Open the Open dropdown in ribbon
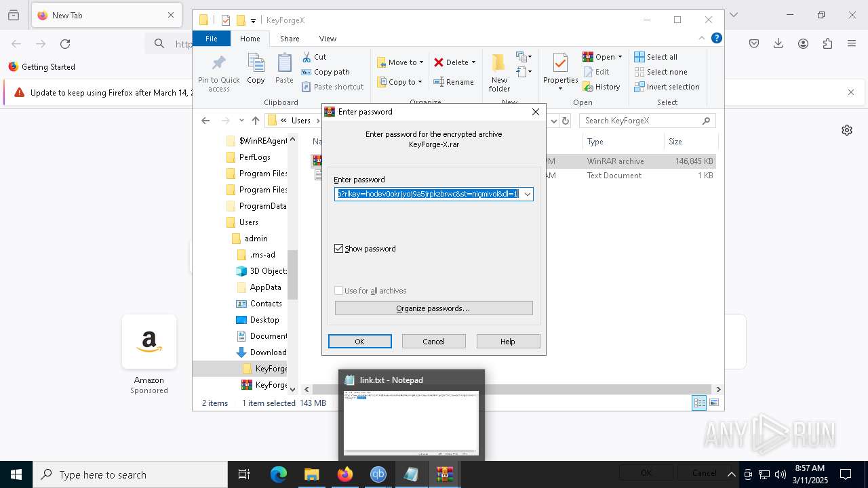 pos(602,57)
